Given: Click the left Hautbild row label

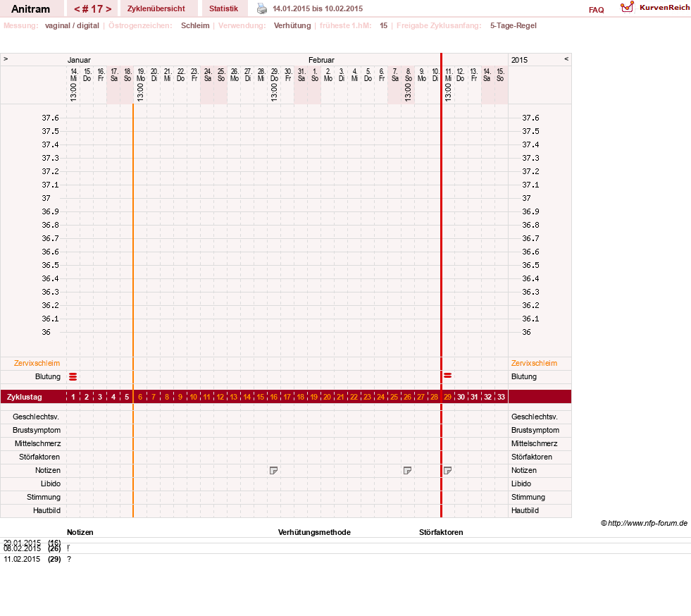Looking at the screenshot, I should coord(46,510).
